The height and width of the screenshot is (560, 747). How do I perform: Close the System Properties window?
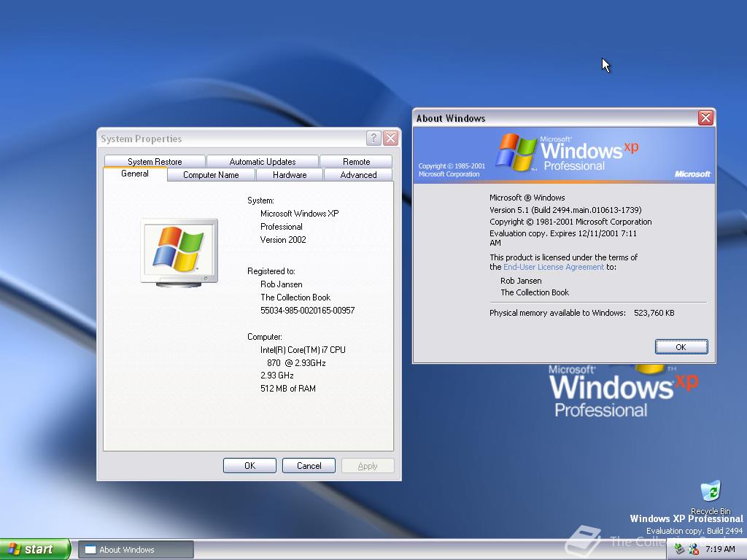click(x=391, y=138)
